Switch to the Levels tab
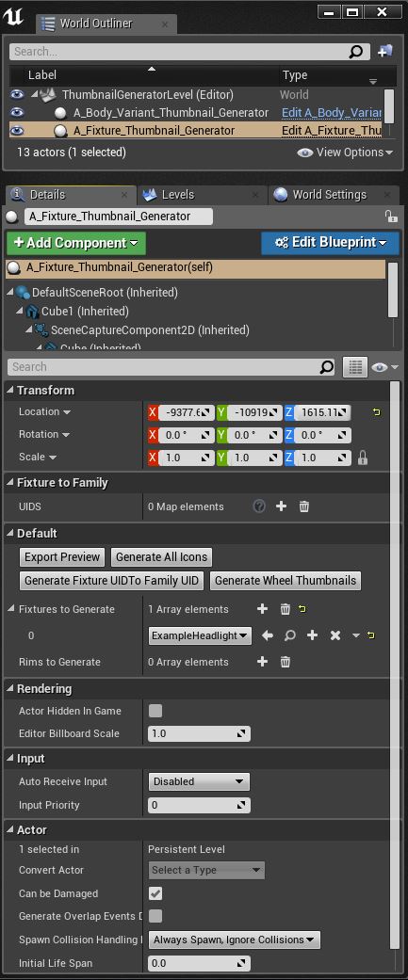408x980 pixels. tap(178, 194)
